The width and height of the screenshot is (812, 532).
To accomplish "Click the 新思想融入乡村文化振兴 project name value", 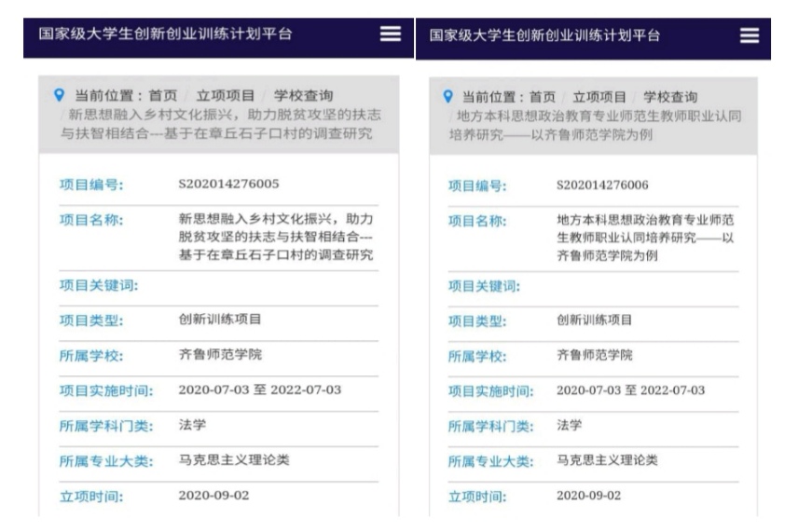I will tap(275, 237).
